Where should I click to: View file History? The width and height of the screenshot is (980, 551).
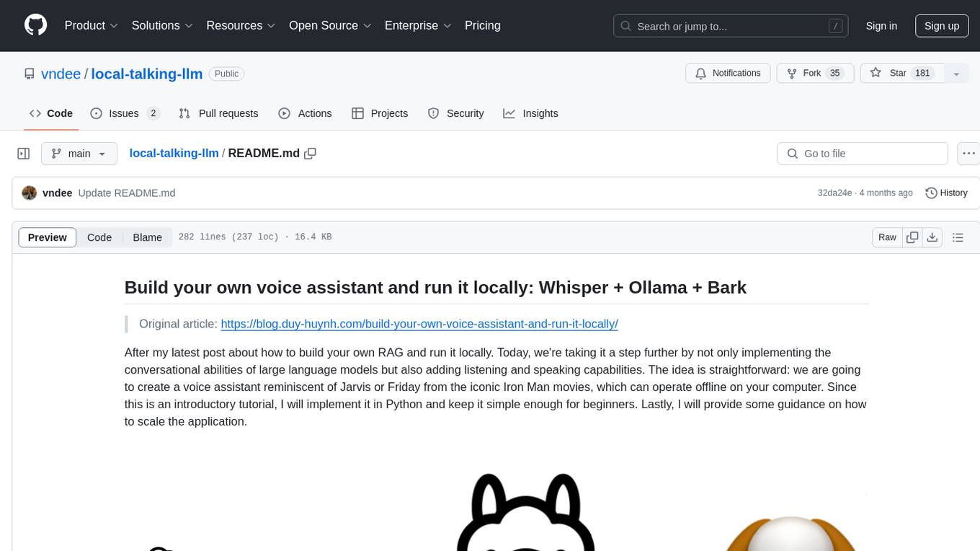(x=946, y=193)
